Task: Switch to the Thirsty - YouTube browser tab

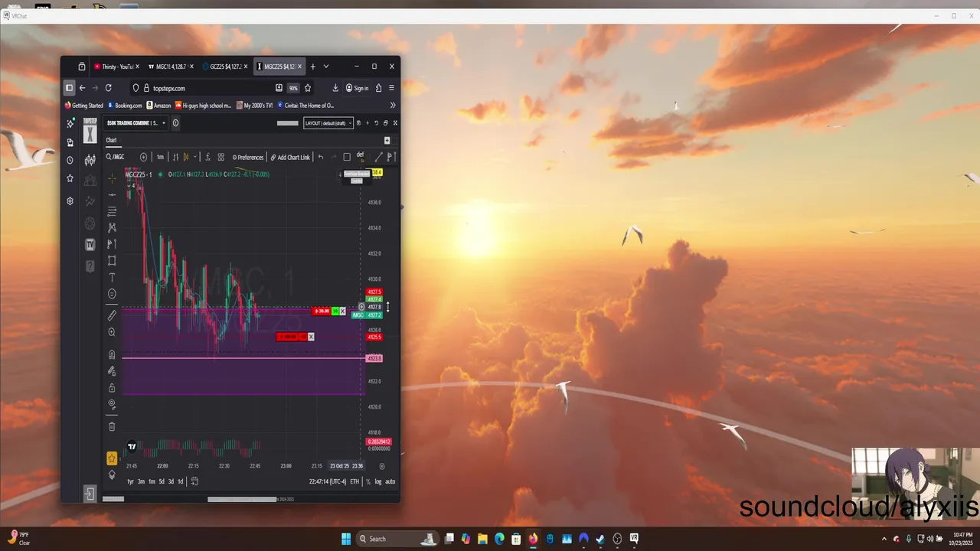Action: pos(117,67)
